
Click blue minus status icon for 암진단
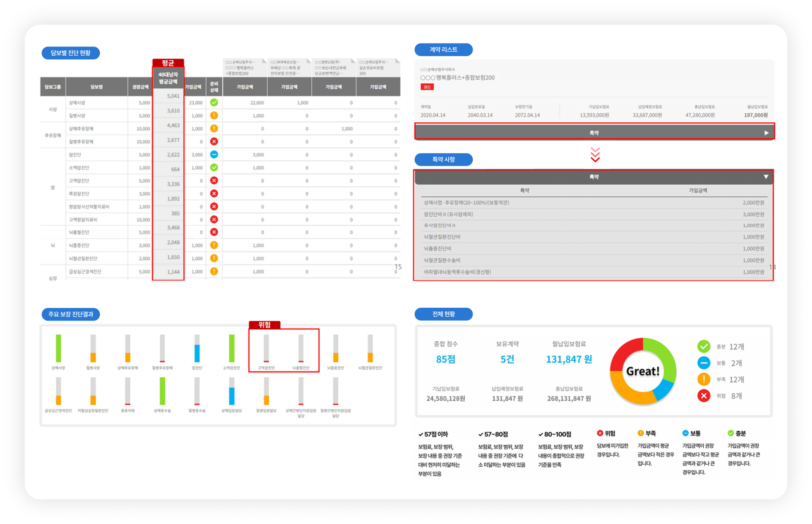214,154
